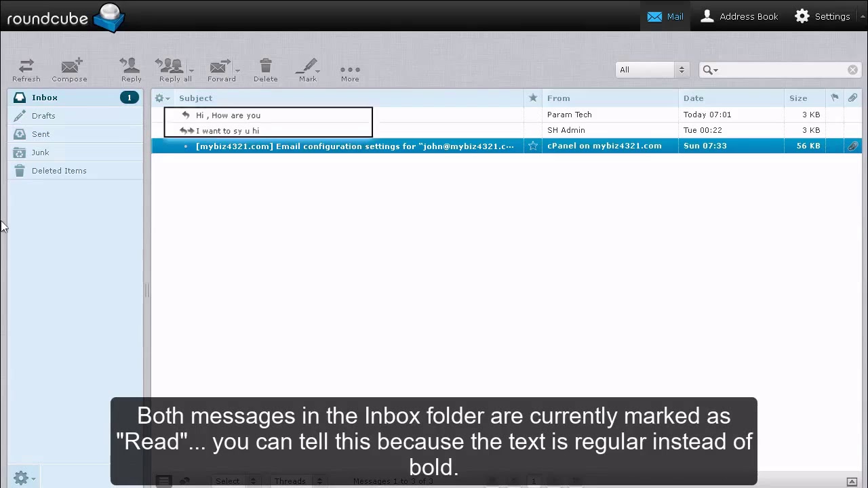
Task: Open Forward options arrow
Action: [x=237, y=70]
